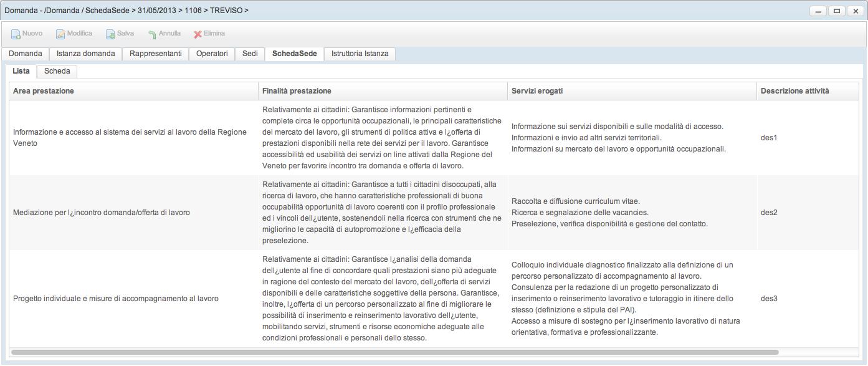Go to the Operatori tab

coord(212,54)
